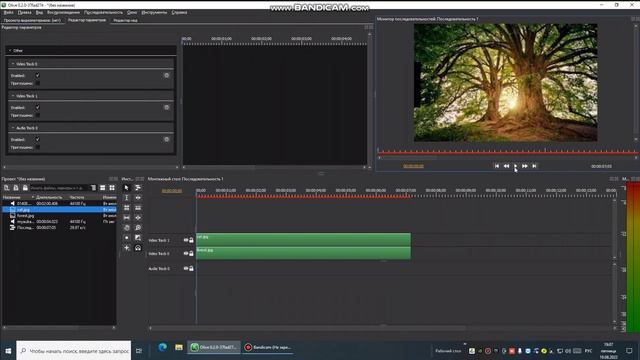This screenshot has width=640, height=360.
Task: Lock Video Track 1 in timeline
Action: point(191,240)
